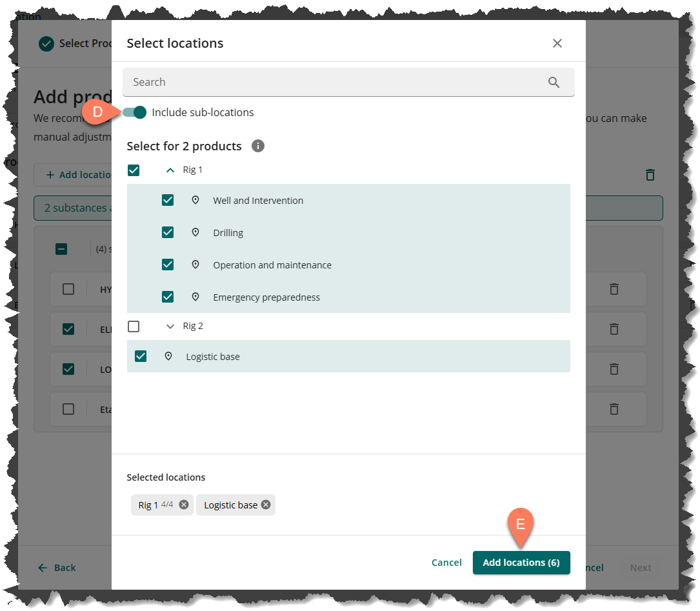
Task: Click the delete trash icon at top right
Action: point(650,175)
